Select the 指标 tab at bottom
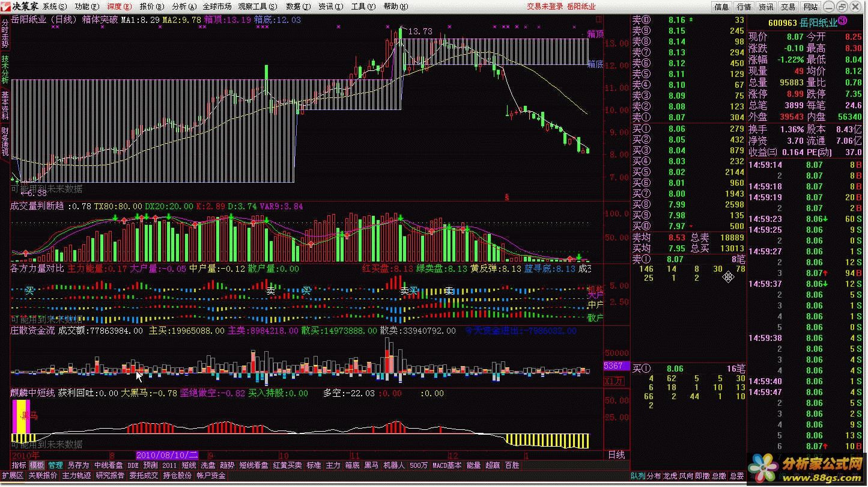This screenshot has height=487, width=868. [x=19, y=465]
